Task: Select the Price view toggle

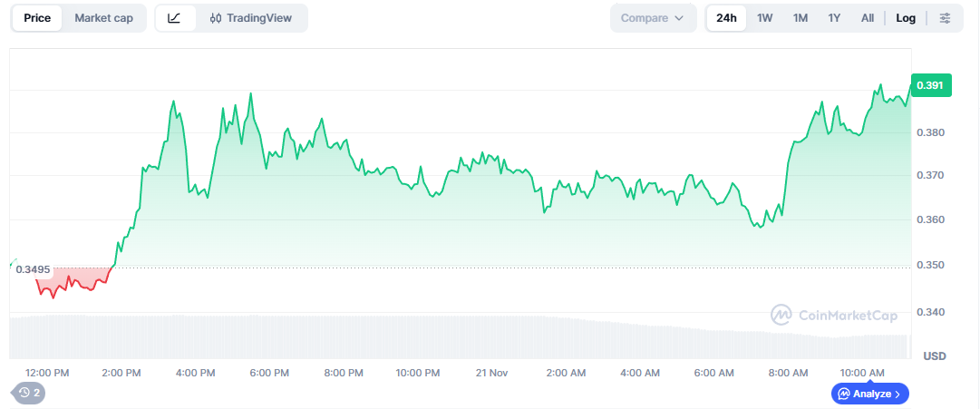Action: tap(37, 18)
